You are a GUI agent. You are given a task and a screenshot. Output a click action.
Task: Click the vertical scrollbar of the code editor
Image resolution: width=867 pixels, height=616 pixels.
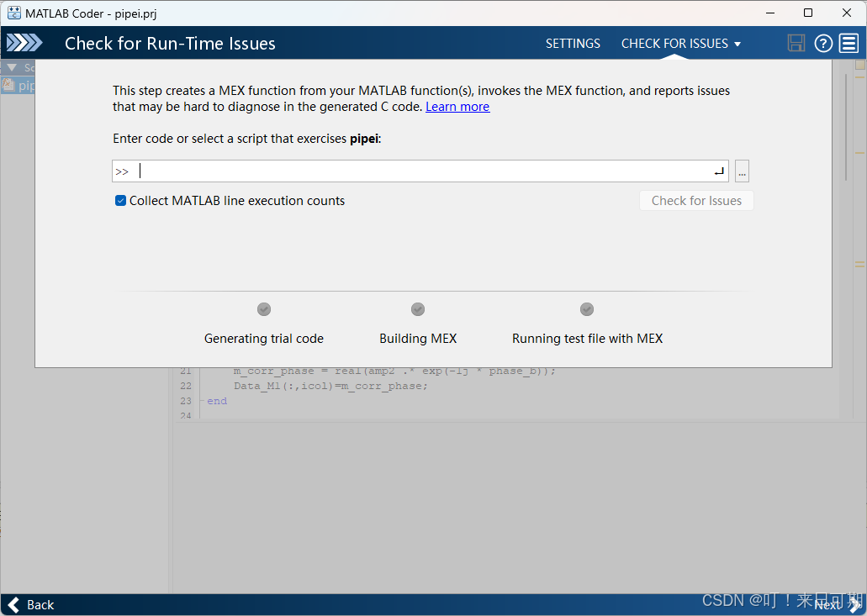click(x=846, y=127)
